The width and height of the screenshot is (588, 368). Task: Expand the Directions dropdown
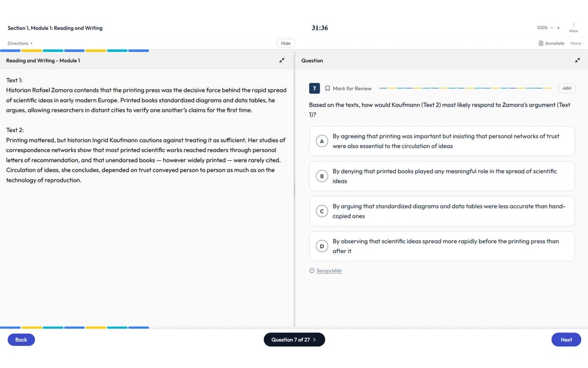(x=20, y=43)
